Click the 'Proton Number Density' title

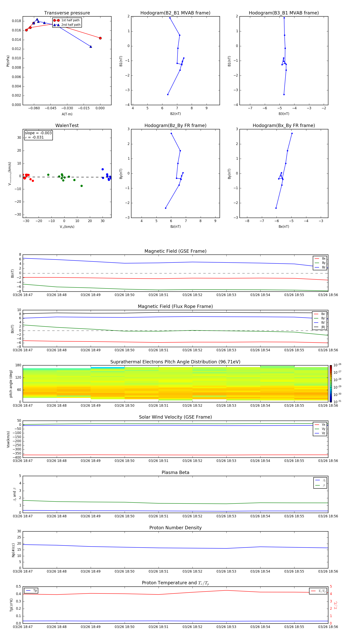(175, 528)
